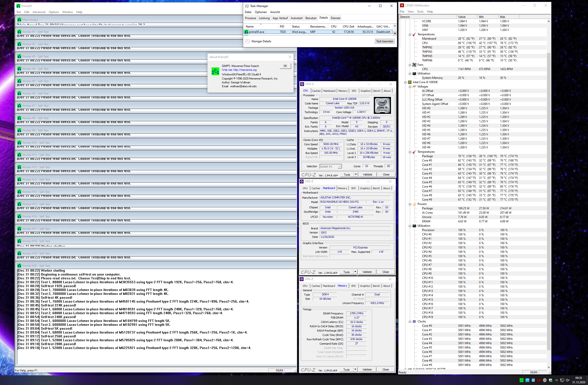Collapse the Voltages node under Intel Core i9

coord(410,87)
